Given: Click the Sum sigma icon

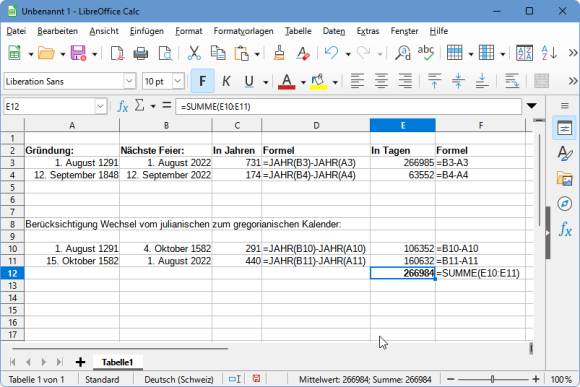Looking at the screenshot, I should pyautogui.click(x=139, y=106).
